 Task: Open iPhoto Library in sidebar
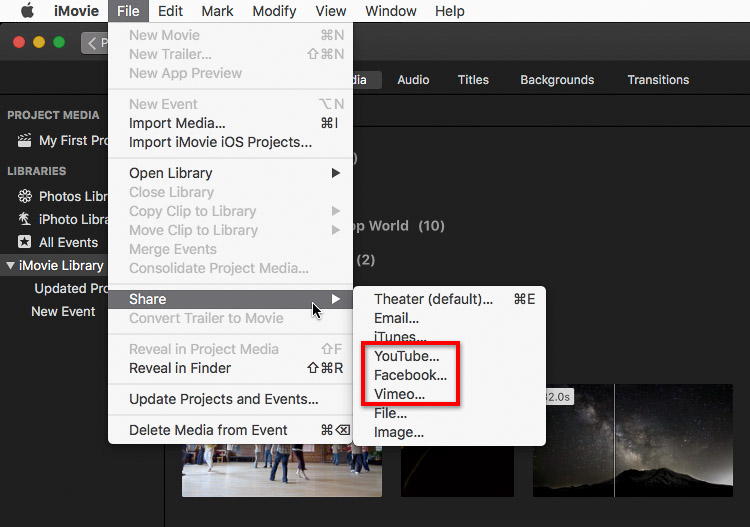coord(74,220)
